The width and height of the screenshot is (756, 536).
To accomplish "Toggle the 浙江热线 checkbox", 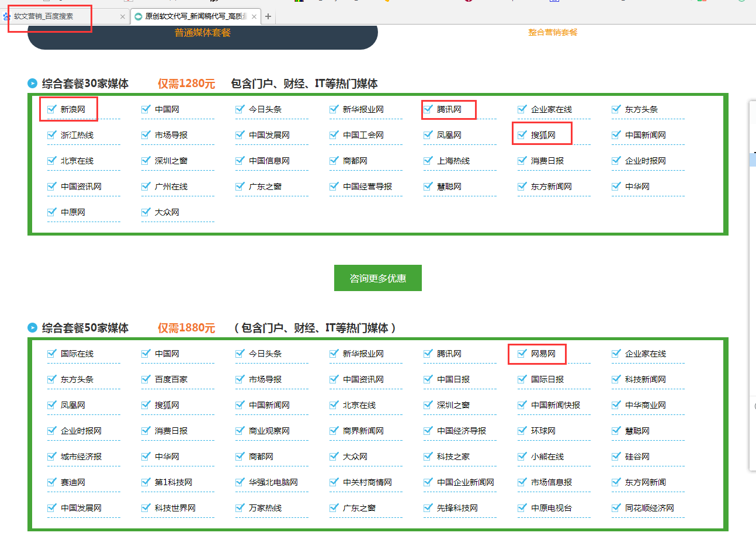I will pyautogui.click(x=52, y=134).
